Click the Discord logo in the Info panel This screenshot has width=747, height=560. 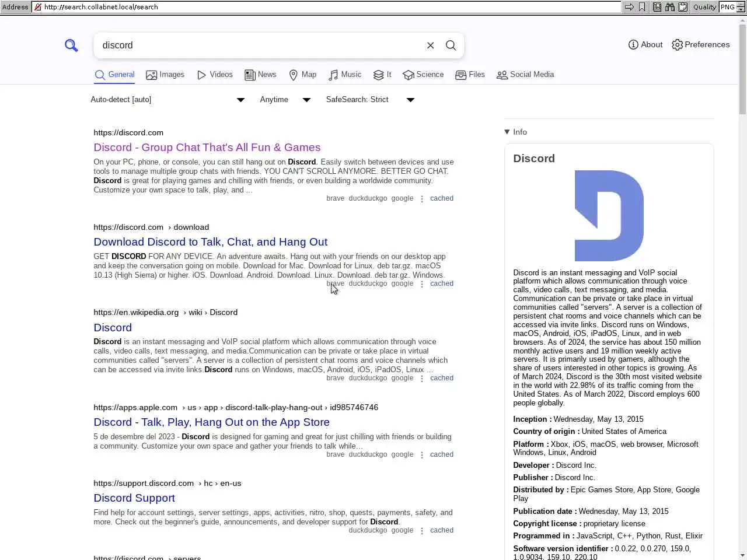click(x=609, y=216)
